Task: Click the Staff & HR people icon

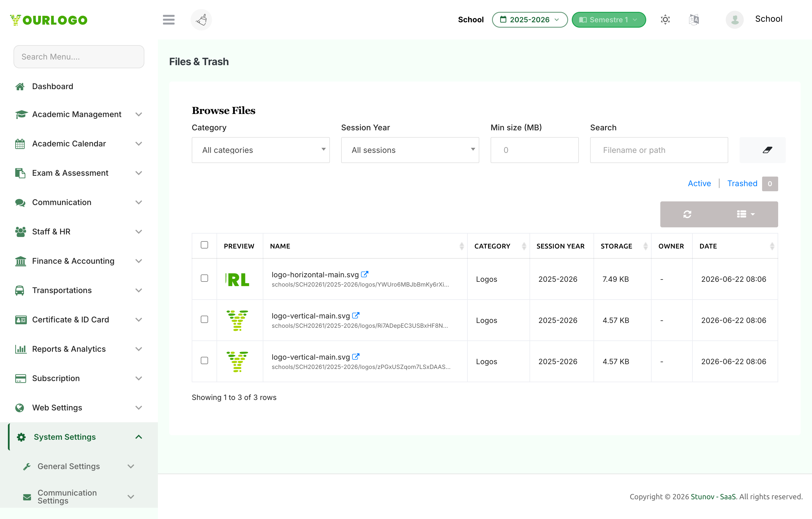Action: tap(21, 232)
